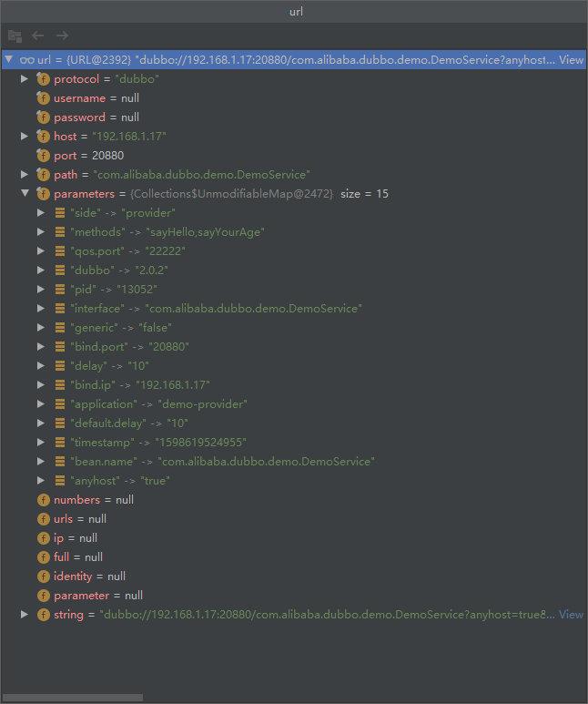Select "bind.port" -> "20880" row
588x704 pixels.
[x=294, y=347]
